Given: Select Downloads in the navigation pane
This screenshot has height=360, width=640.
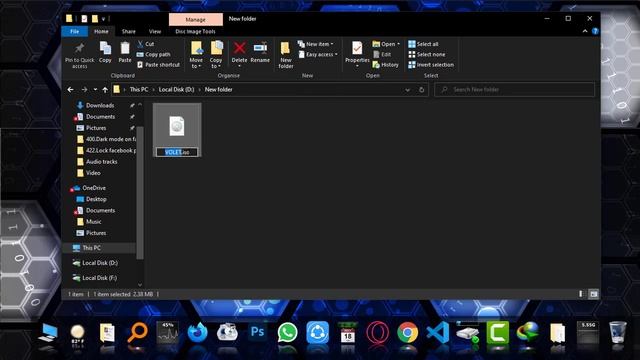Looking at the screenshot, I should coord(100,105).
